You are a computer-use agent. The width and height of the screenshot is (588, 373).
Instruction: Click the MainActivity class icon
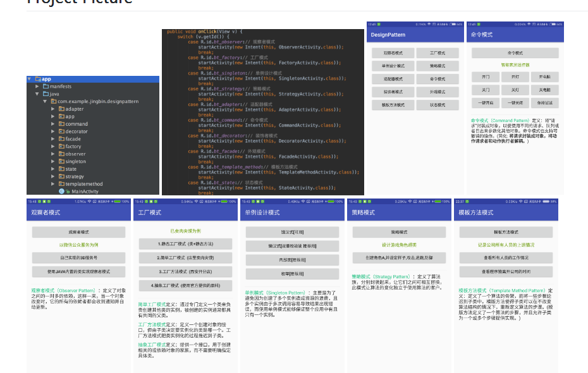(x=62, y=191)
